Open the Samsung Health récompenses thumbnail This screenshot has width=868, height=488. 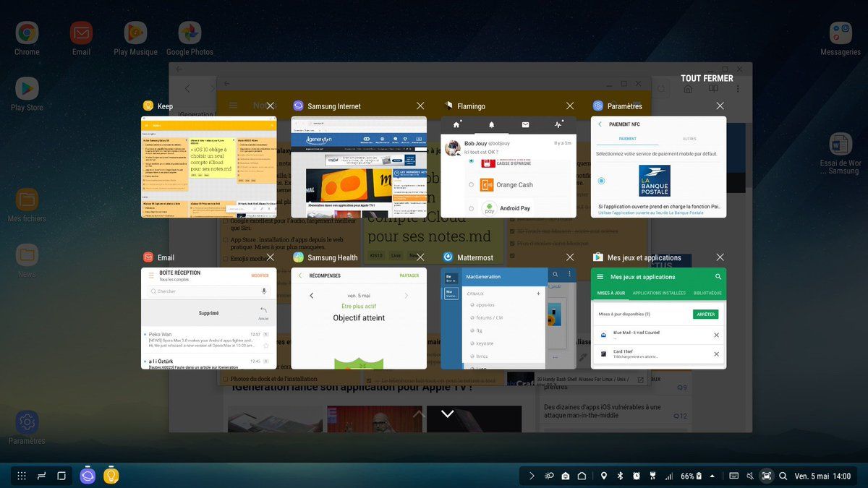359,318
